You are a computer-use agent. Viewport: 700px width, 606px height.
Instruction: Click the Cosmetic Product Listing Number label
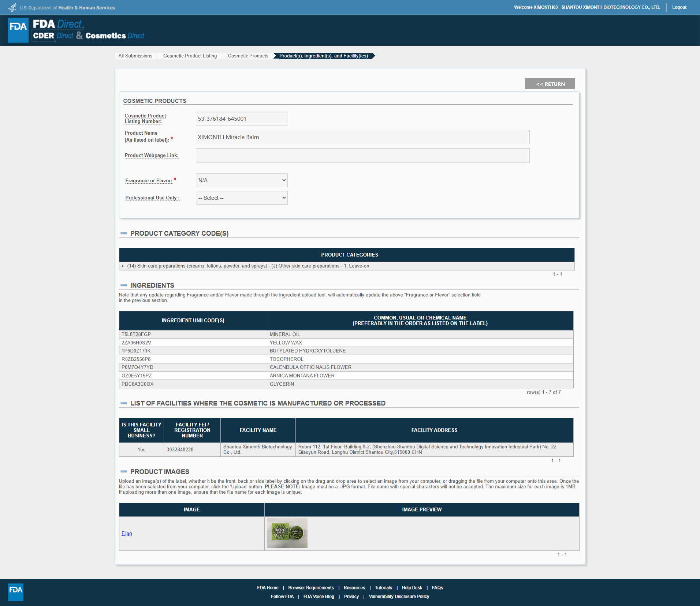tap(145, 119)
